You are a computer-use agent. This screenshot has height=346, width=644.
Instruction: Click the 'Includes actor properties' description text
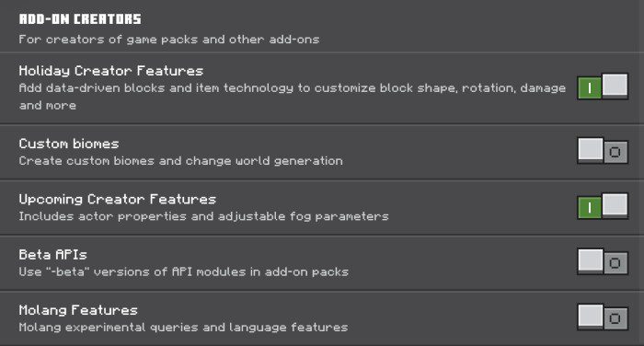(x=203, y=216)
